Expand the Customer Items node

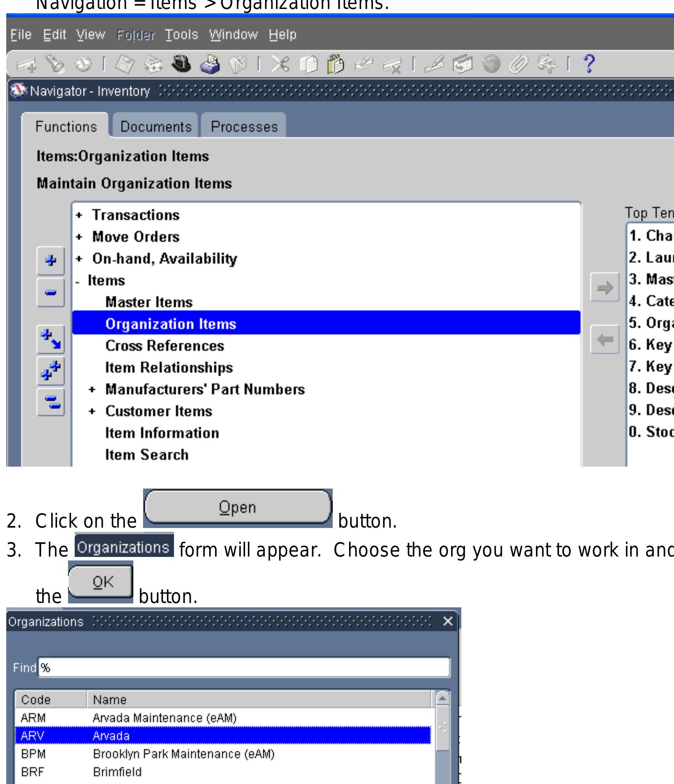(x=92, y=412)
